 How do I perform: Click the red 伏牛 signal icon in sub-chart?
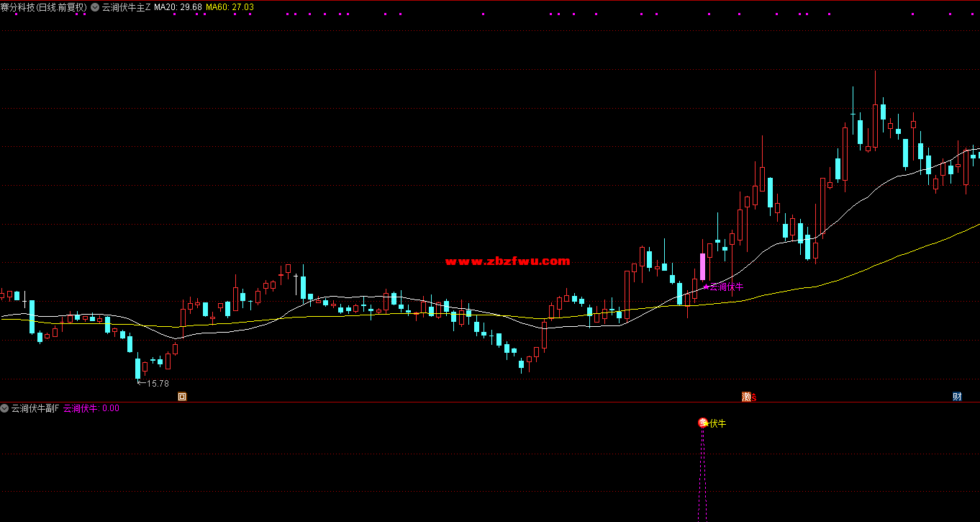(703, 423)
